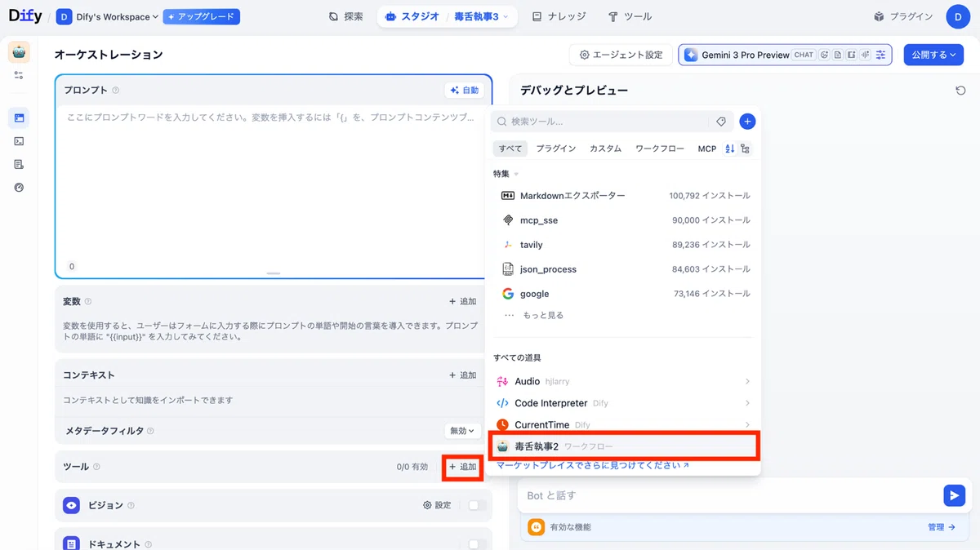Open the Logs sidebar icon
This screenshot has width=980, height=550.
(19, 164)
